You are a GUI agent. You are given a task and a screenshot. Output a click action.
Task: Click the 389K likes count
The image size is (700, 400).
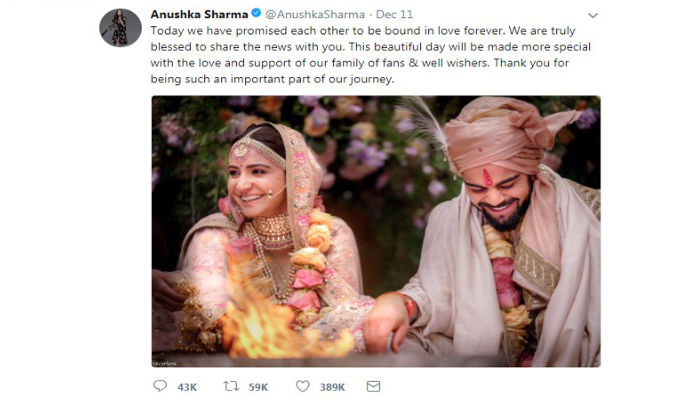pos(332,387)
